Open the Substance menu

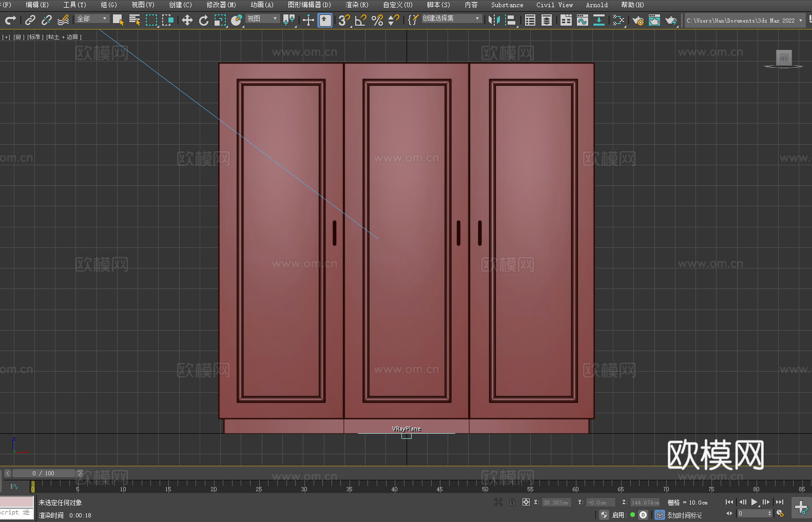coord(507,5)
